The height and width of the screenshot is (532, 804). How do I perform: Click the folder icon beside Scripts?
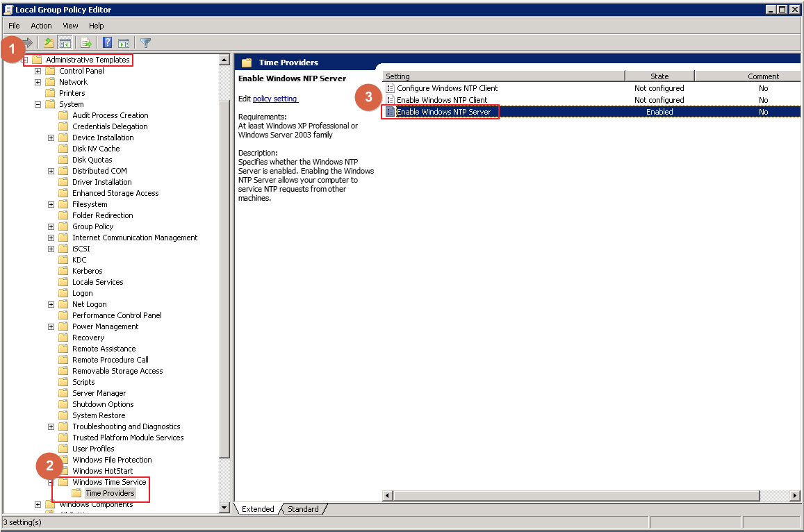point(63,382)
